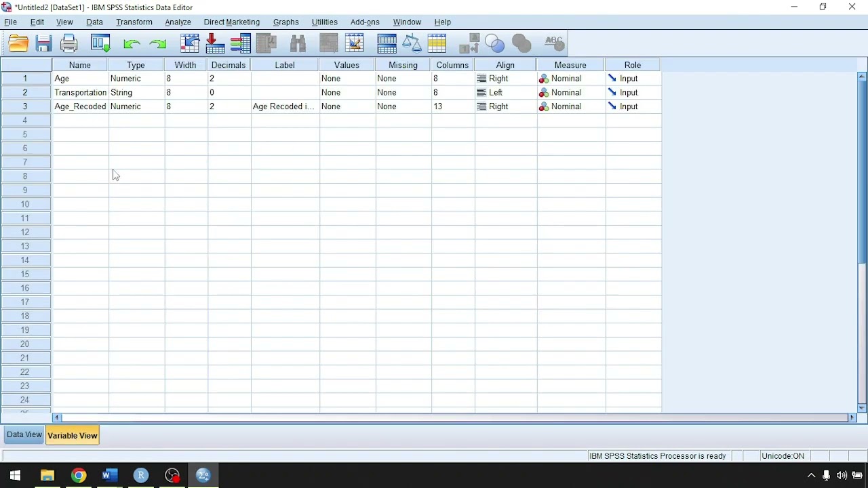The image size is (868, 488).
Task: Open Measure cell for Transportation variable
Action: coord(570,93)
